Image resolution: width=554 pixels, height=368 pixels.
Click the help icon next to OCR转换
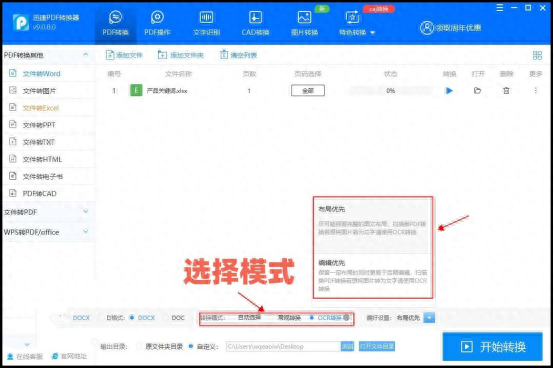(346, 317)
